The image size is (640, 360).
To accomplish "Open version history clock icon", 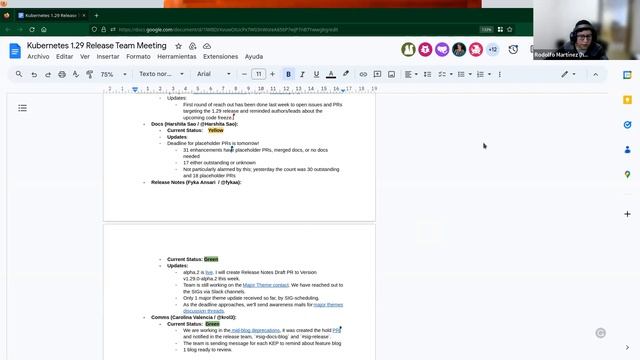I will tap(513, 50).
